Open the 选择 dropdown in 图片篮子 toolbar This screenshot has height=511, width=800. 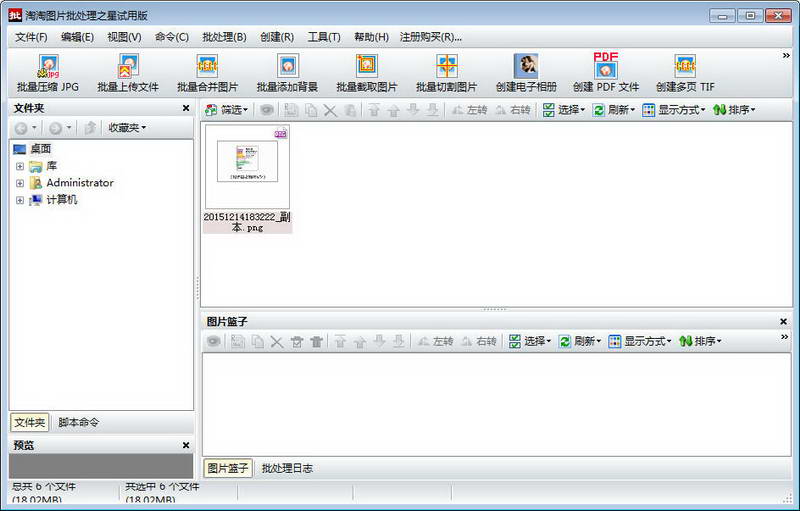point(530,341)
